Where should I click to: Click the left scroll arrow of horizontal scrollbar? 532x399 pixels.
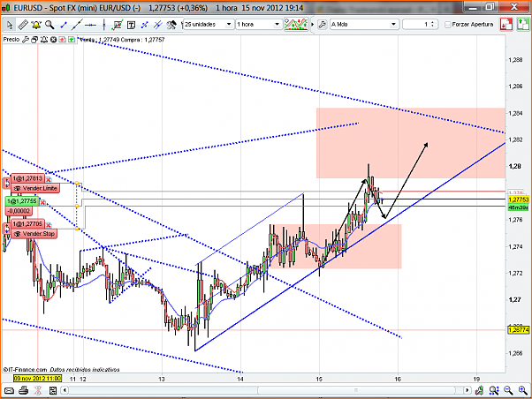pos(65,390)
